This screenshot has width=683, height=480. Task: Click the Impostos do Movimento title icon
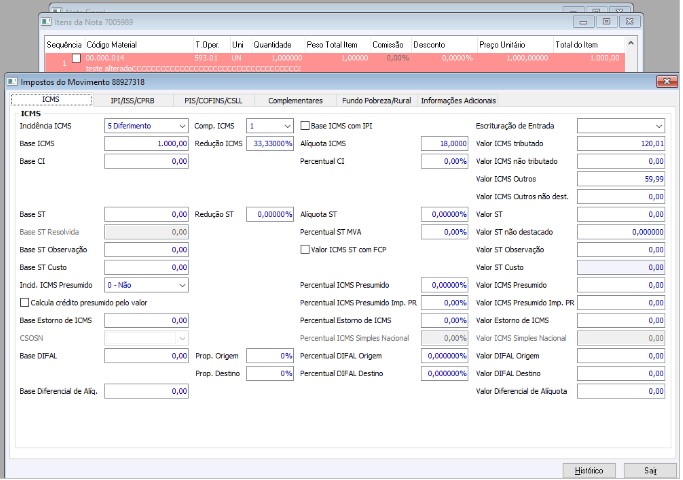pyautogui.click(x=12, y=82)
